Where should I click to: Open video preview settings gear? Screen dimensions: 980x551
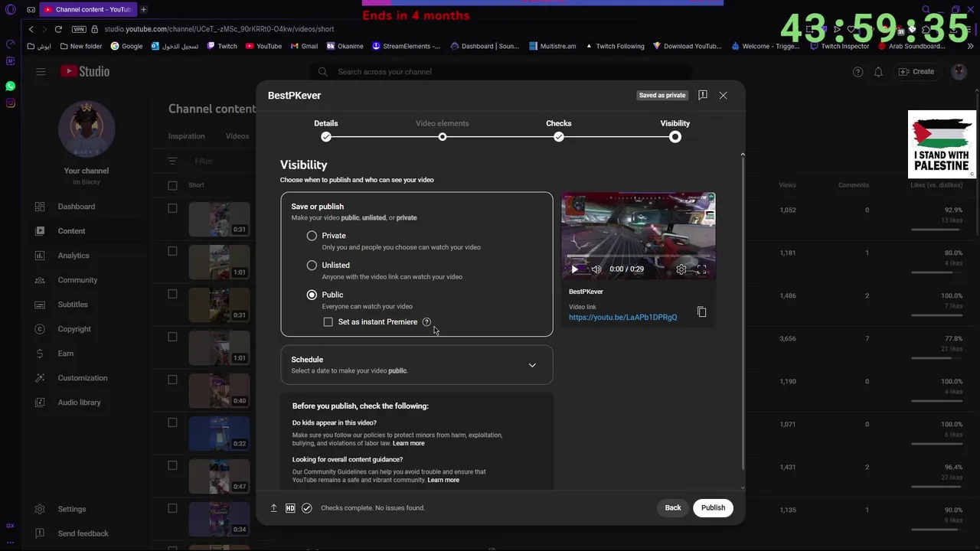pyautogui.click(x=681, y=269)
